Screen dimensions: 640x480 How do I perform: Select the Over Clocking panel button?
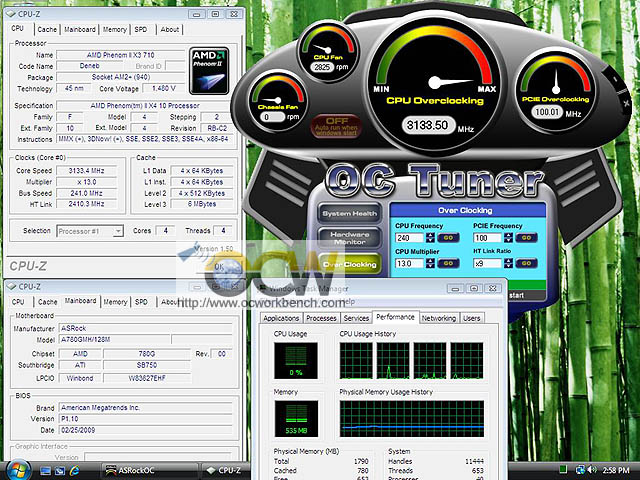point(350,264)
